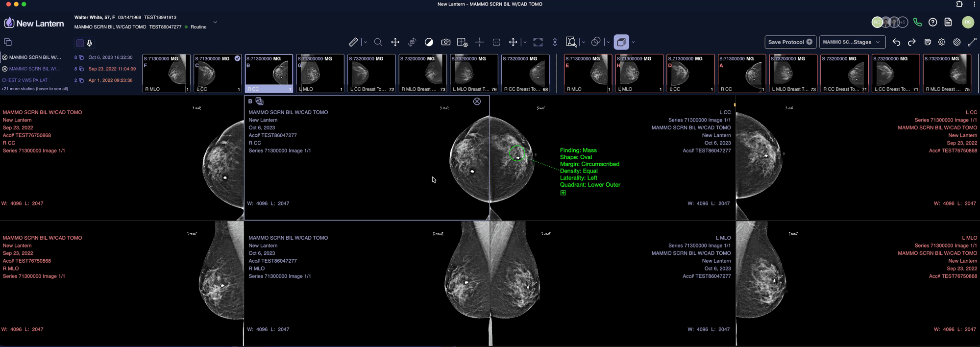The height and width of the screenshot is (347, 980).
Task: Open dropdown next to stacked viewports tool
Action: point(634,42)
